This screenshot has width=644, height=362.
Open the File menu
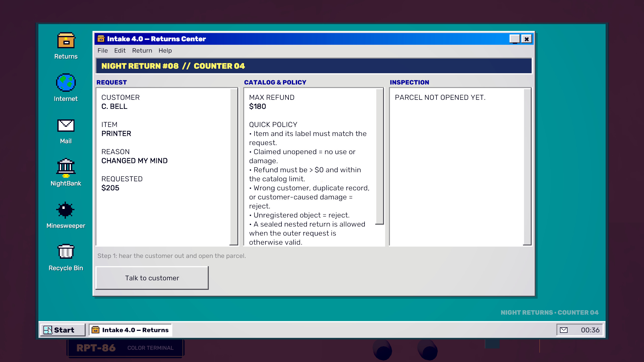click(103, 51)
